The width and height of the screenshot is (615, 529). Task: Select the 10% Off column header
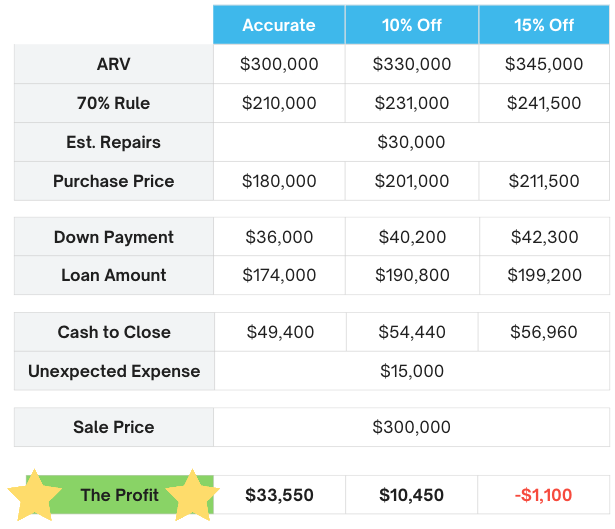tap(411, 25)
